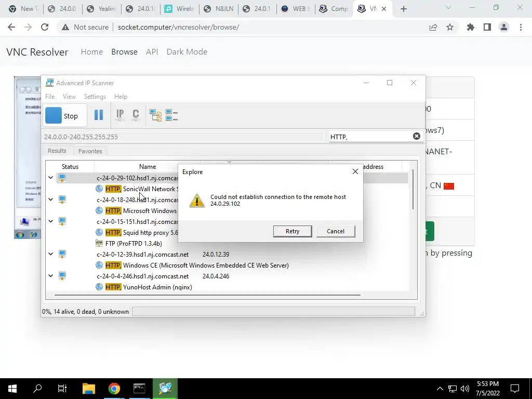Click Retry in the Explore dialog

coord(292,231)
